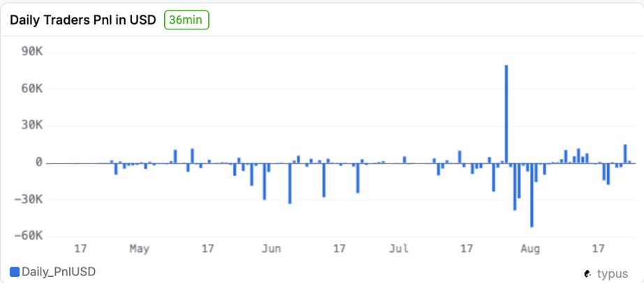Click the 0 y-axis label
Viewport: 644px width, 283px height.
[x=39, y=163]
